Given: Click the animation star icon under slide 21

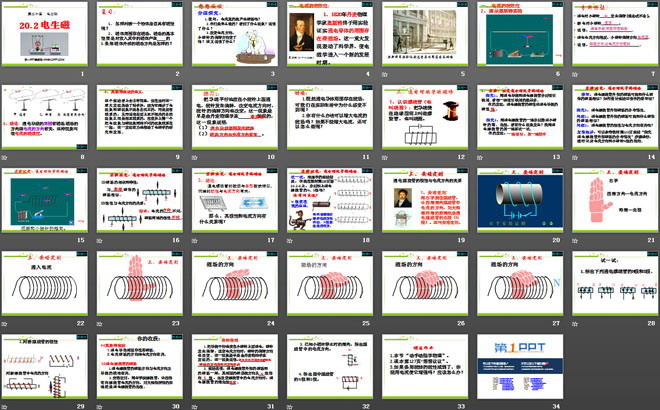Looking at the screenshot, I should point(575,241).
